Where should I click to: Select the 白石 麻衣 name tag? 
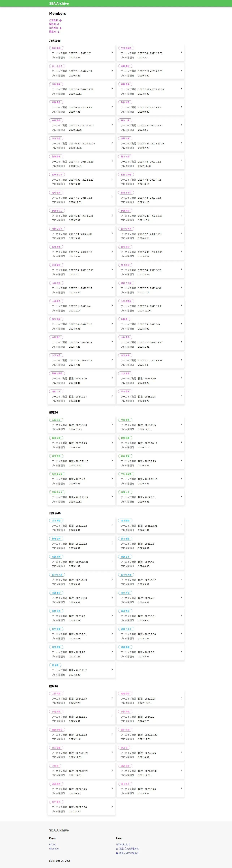[56, 120]
